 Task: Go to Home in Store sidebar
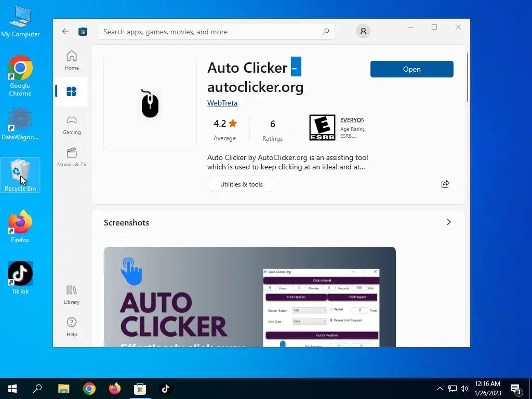[x=72, y=60]
